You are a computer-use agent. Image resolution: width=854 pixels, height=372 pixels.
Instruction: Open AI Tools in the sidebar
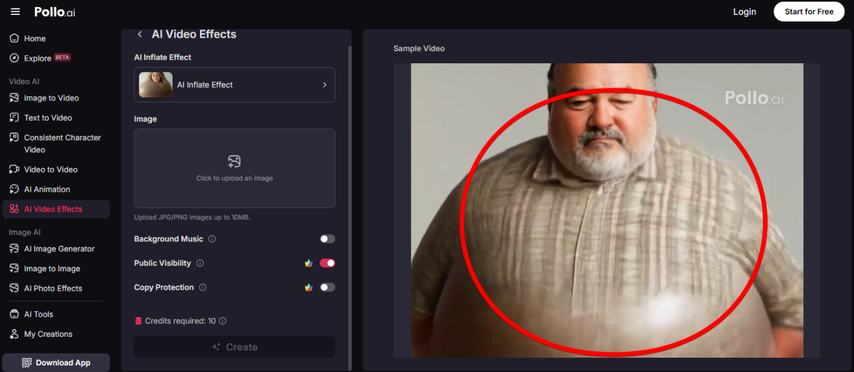[56, 314]
